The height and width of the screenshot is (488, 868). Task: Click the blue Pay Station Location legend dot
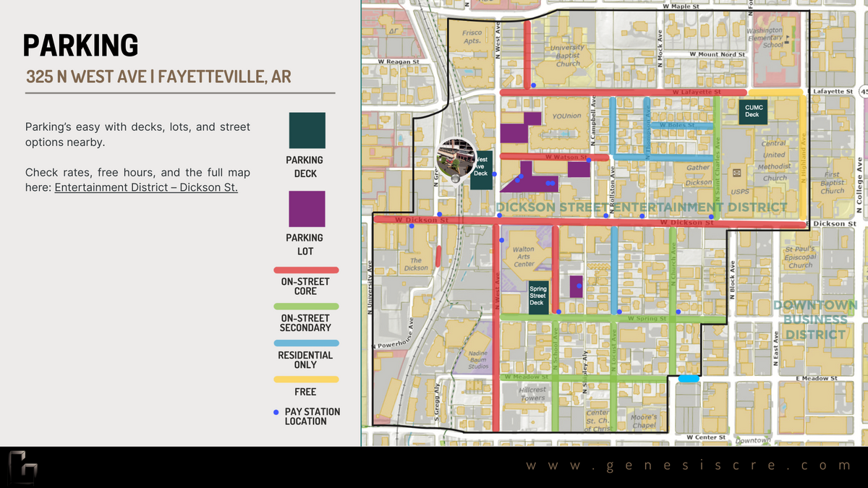point(276,412)
